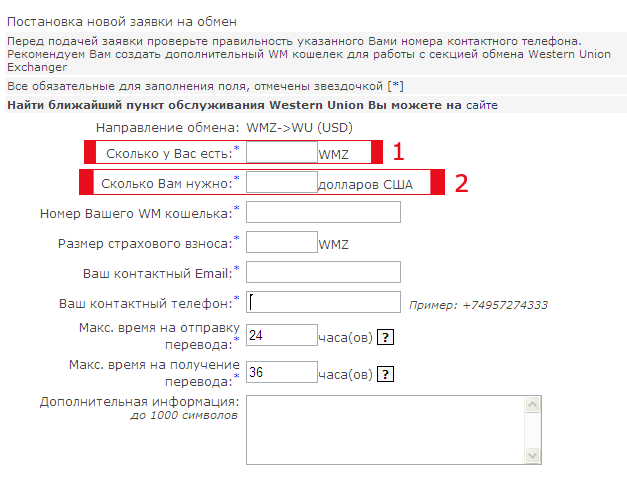Viewport: 627px width, 482px height.
Task: Click the 'долларов США' unit label
Action: (x=365, y=184)
